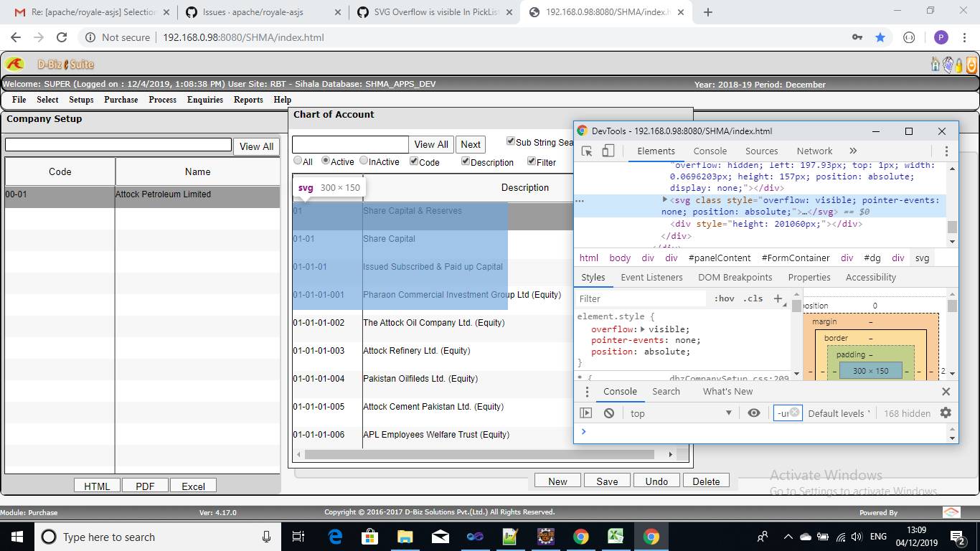Open Task View on the taskbar
The height and width of the screenshot is (551, 980).
(x=299, y=537)
